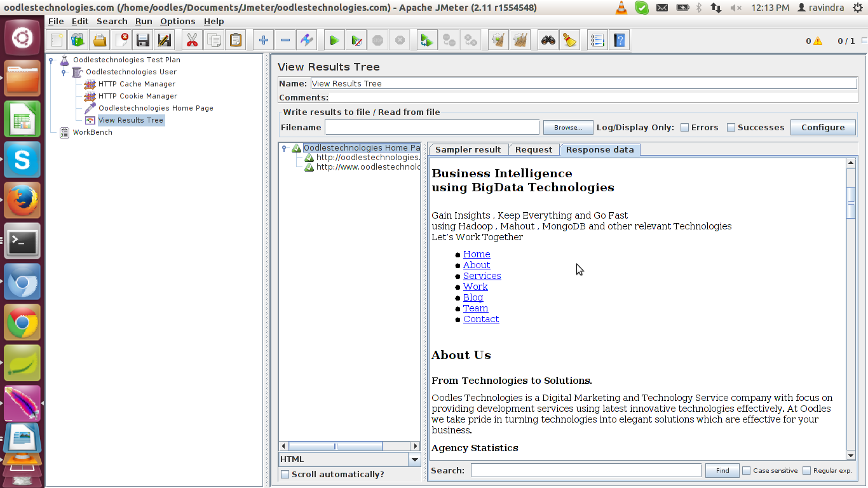Viewport: 868px width, 488px height.
Task: Click Start no pauses icon
Action: coord(356,41)
